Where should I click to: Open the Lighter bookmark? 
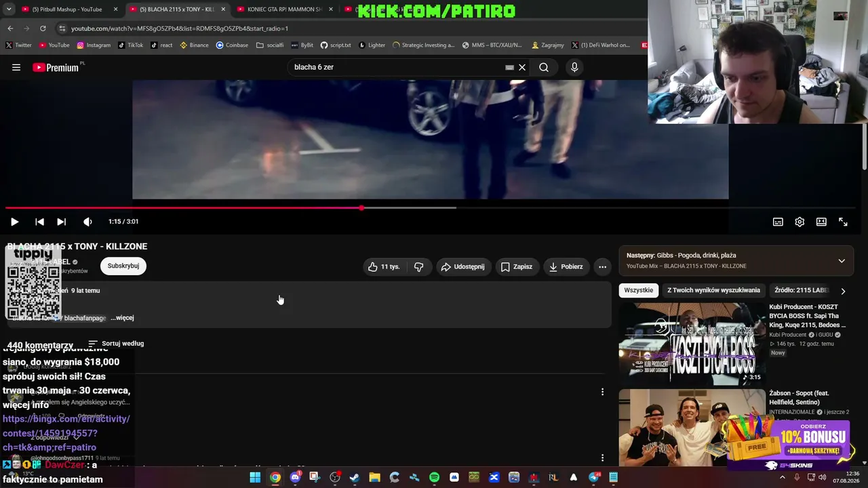[372, 45]
